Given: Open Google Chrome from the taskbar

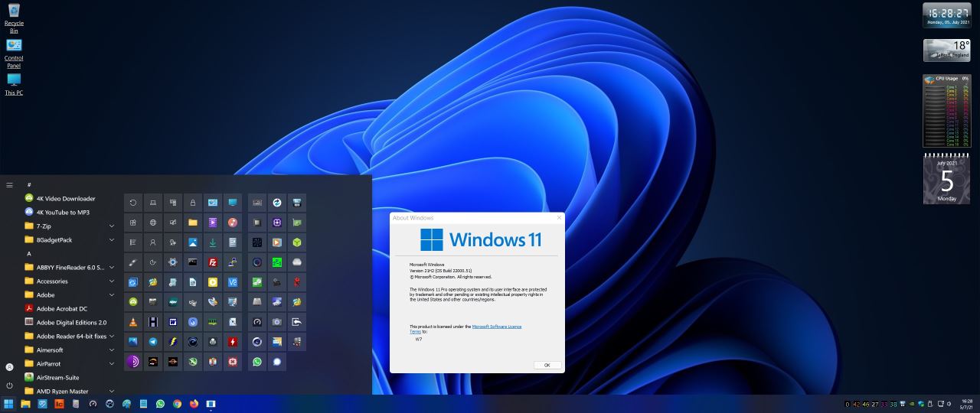Looking at the screenshot, I should 177,404.
